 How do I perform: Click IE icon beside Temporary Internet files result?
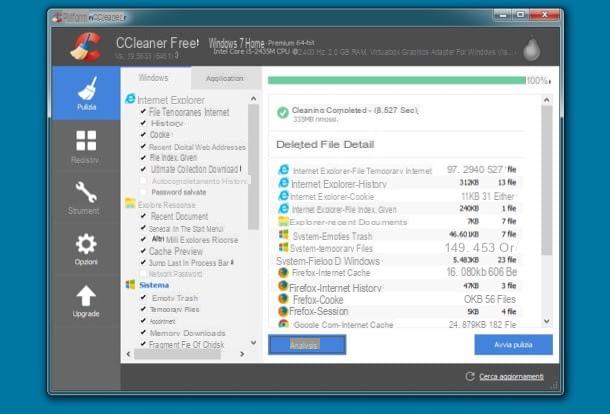point(284,170)
